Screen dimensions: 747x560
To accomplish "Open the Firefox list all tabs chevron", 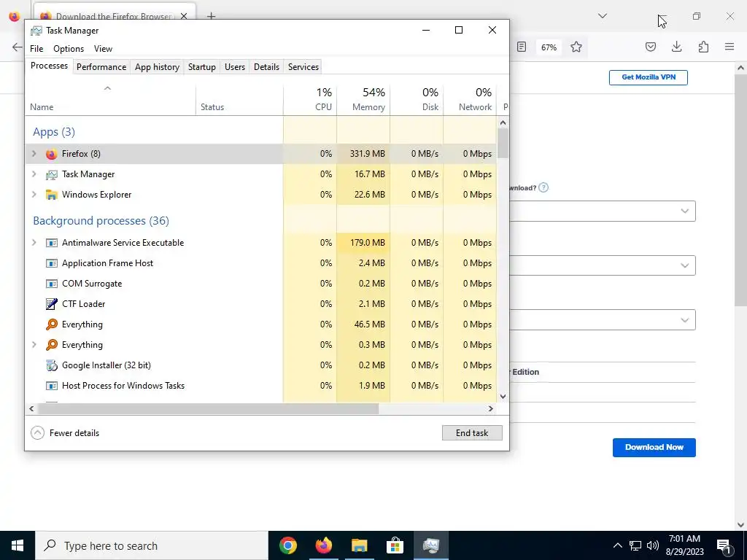I will [x=603, y=16].
